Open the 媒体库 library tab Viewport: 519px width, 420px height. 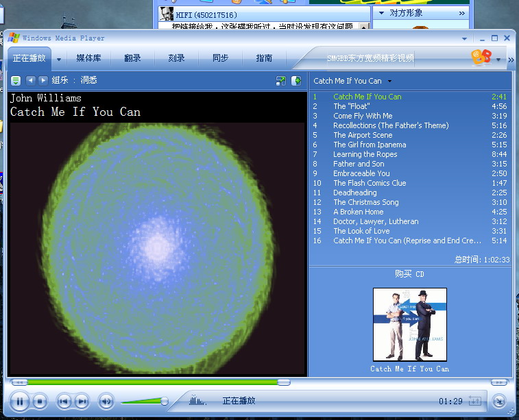(88, 58)
